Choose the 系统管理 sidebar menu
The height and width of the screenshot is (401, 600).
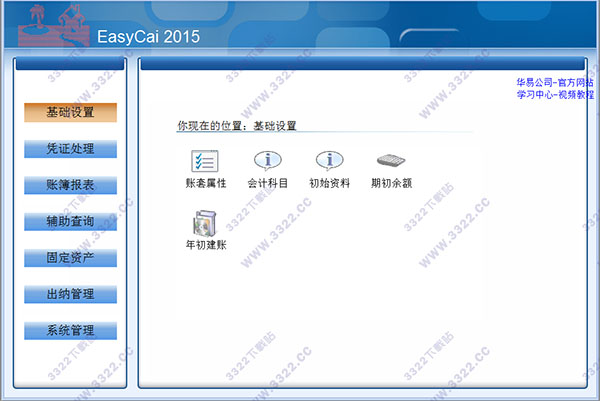click(70, 331)
